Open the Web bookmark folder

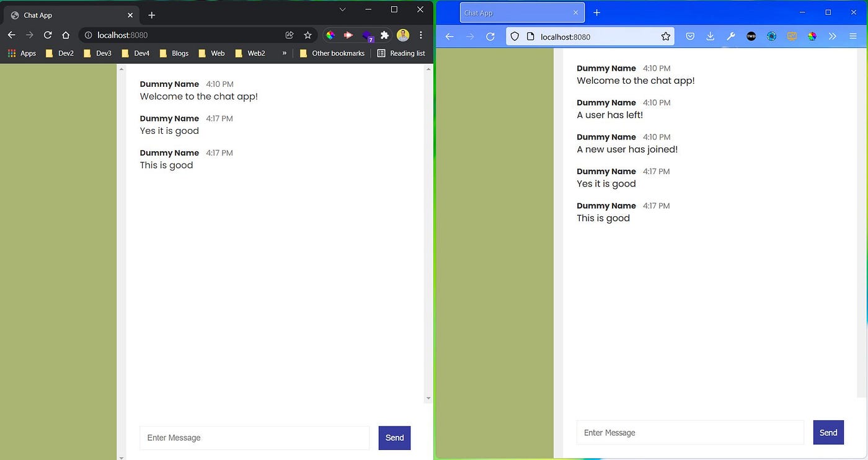point(211,53)
